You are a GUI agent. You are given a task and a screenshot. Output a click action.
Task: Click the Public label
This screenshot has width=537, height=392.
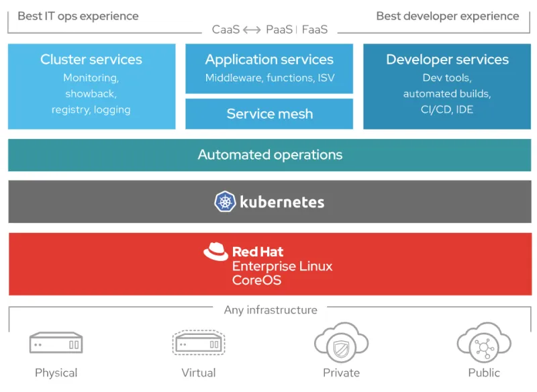(484, 373)
